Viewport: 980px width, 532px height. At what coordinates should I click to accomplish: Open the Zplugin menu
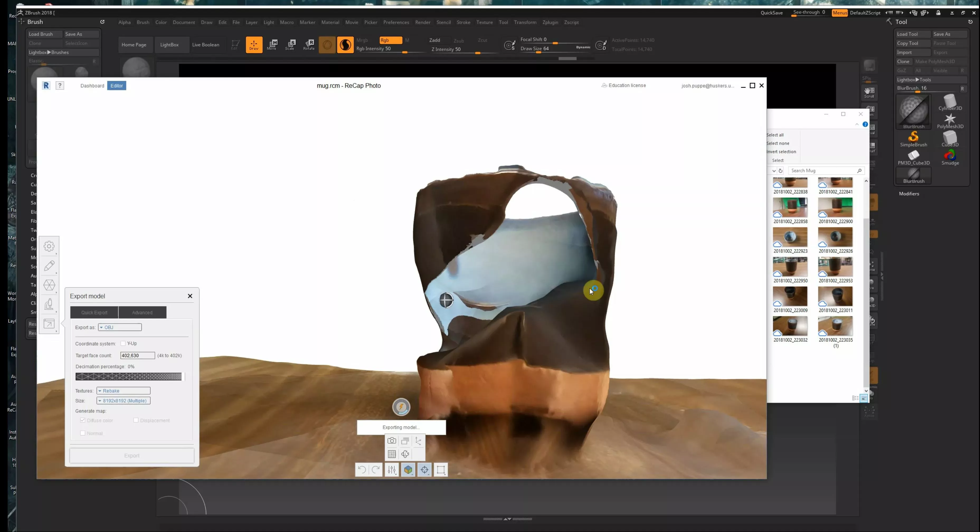[550, 22]
